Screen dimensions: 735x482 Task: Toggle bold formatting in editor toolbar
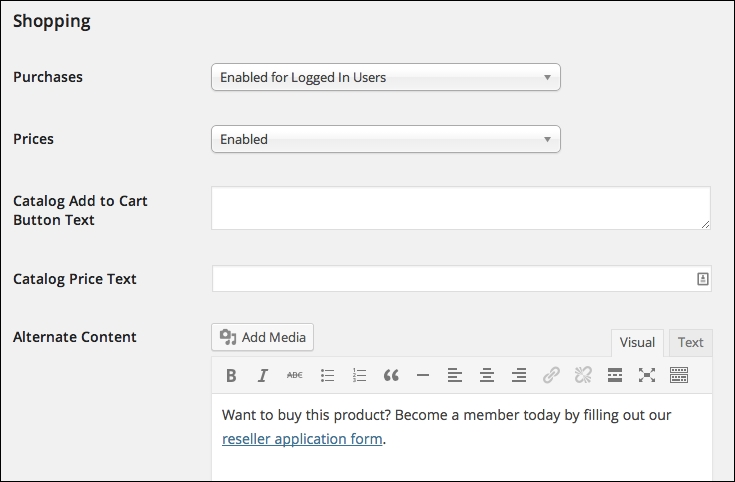(x=231, y=375)
